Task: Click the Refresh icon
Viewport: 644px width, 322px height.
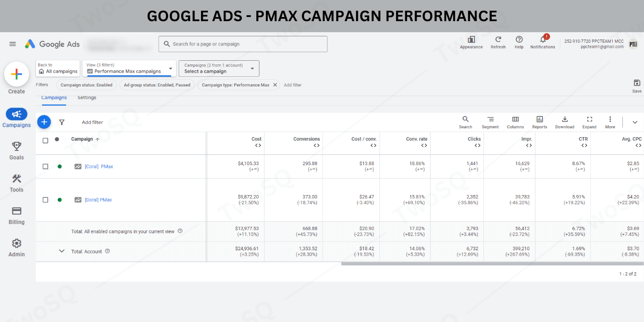Action: pyautogui.click(x=498, y=40)
